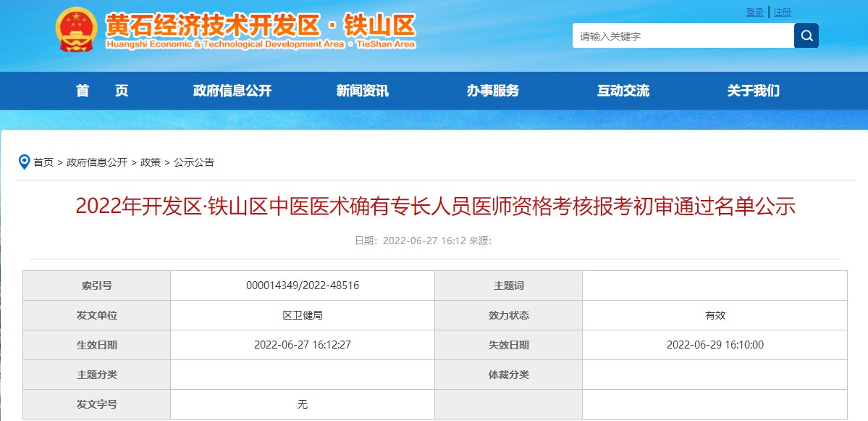Click the national emblem logo
The image size is (868, 421).
[75, 30]
